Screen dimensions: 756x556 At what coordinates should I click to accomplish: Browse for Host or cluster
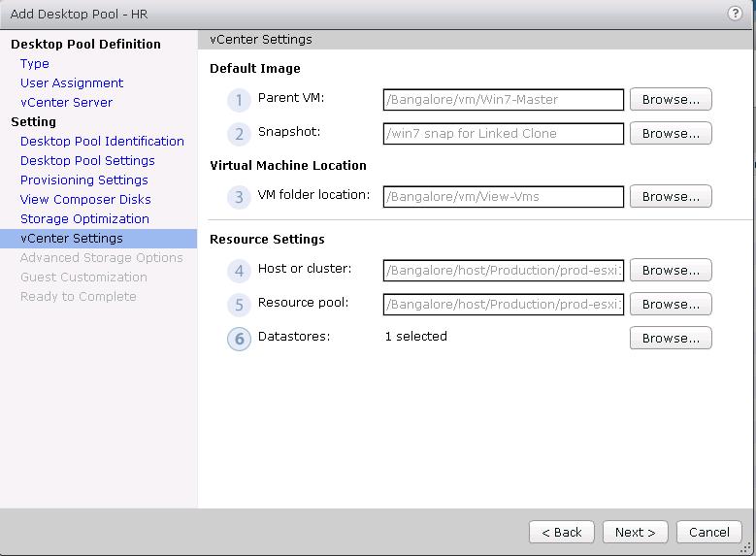coord(671,270)
